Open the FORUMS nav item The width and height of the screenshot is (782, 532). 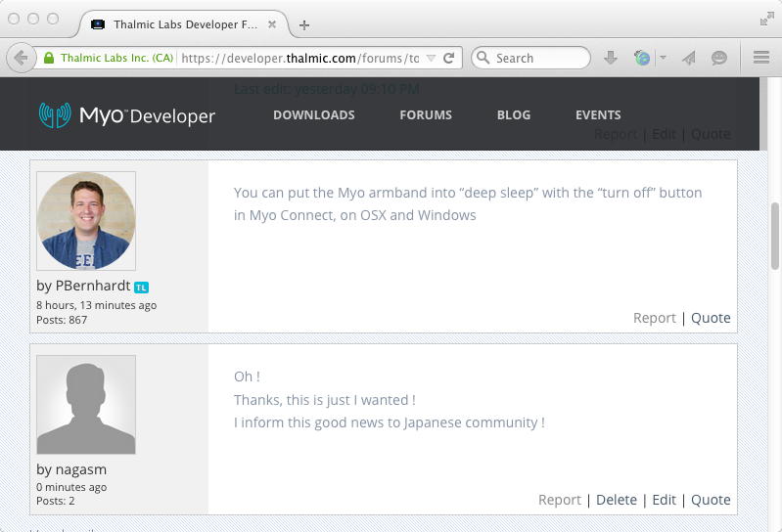pos(426,115)
